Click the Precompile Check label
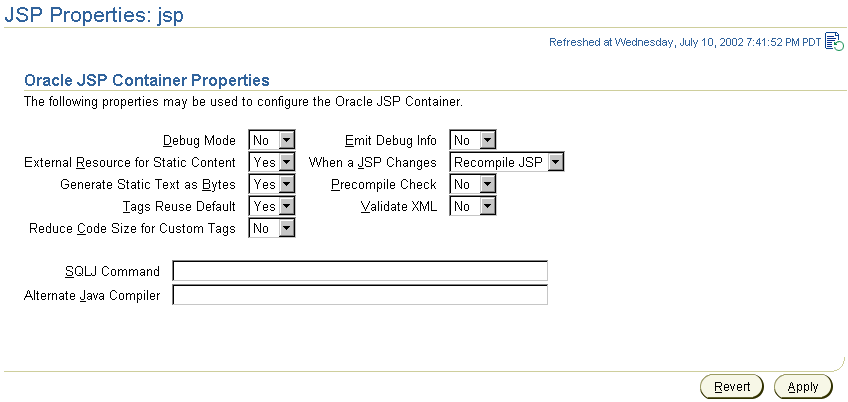The width and height of the screenshot is (848, 402). pos(383,184)
